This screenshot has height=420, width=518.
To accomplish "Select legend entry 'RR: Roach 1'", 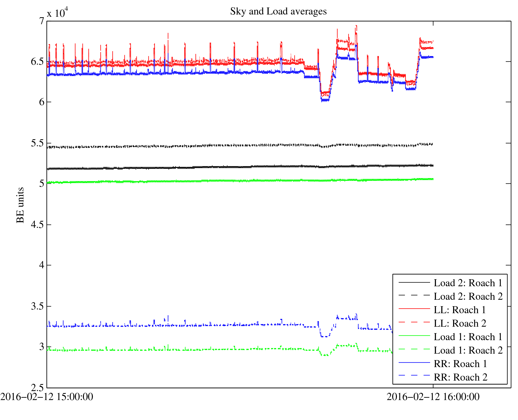I will pos(460,364).
